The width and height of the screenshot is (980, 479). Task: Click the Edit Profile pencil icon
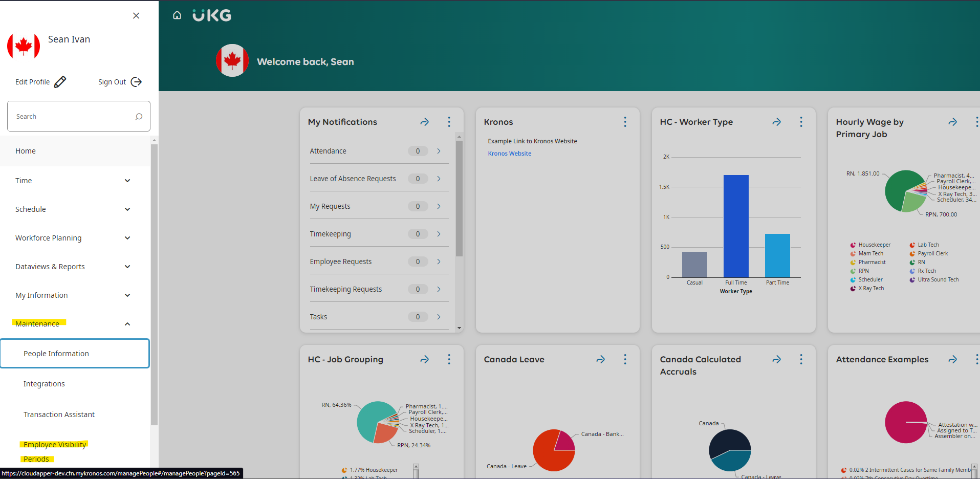pos(60,82)
